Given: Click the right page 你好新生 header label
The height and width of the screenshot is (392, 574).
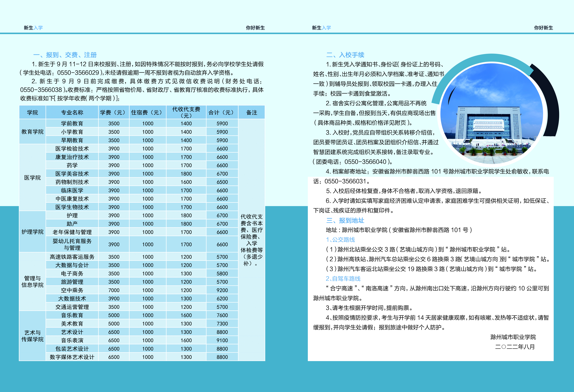Looking at the screenshot, I should click(x=543, y=28).
